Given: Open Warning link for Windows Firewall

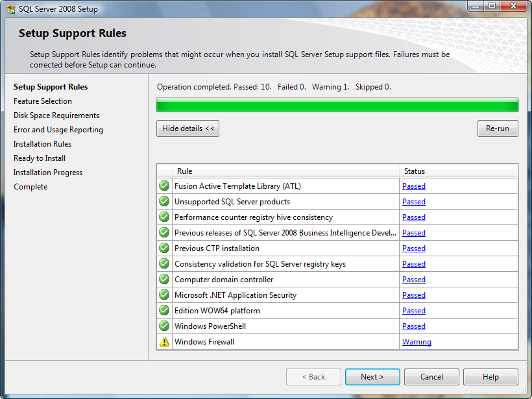Looking at the screenshot, I should 417,342.
